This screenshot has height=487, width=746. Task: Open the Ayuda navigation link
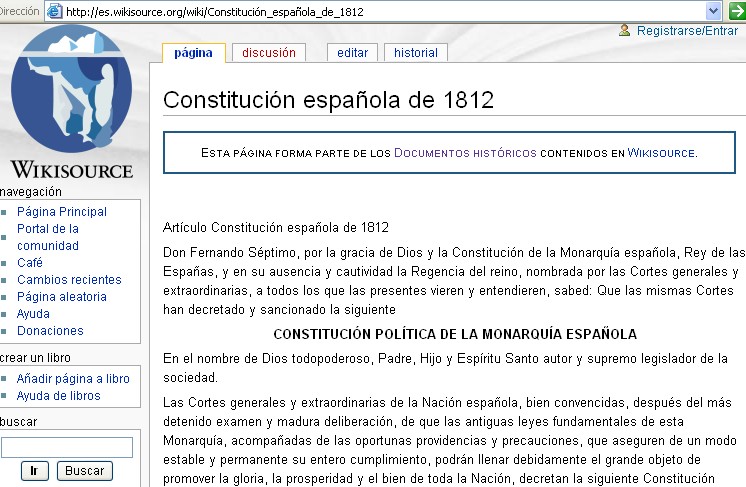33,314
